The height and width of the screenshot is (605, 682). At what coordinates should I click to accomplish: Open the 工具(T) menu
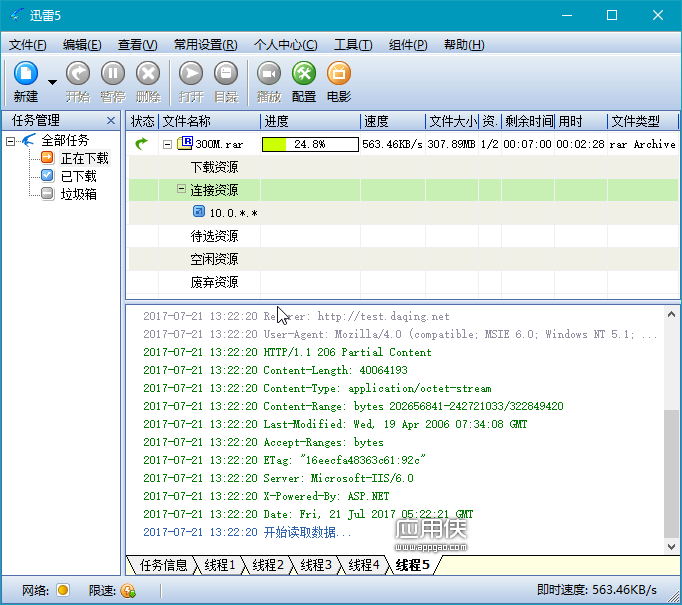point(353,45)
